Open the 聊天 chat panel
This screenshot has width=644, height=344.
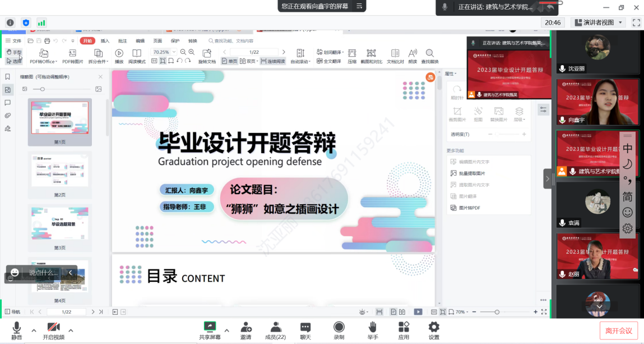click(305, 327)
